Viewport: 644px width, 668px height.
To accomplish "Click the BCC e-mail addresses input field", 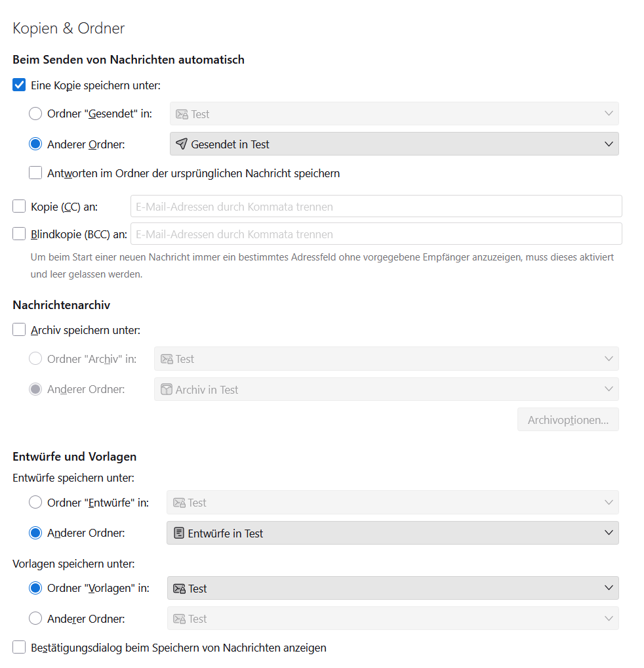I will pos(376,234).
